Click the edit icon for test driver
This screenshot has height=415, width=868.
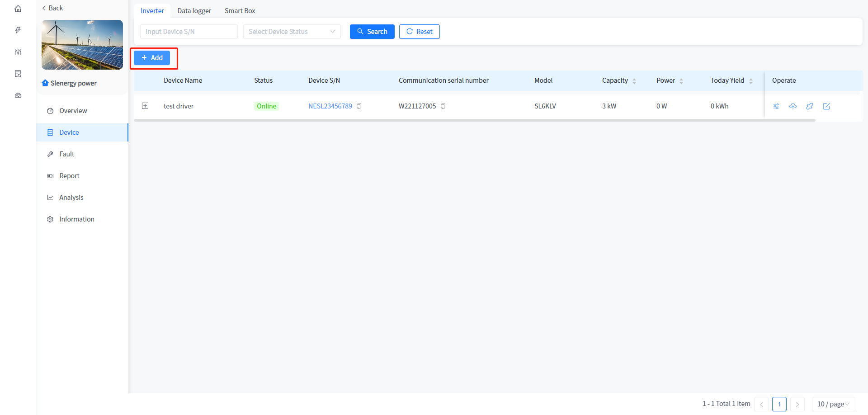pyautogui.click(x=826, y=106)
